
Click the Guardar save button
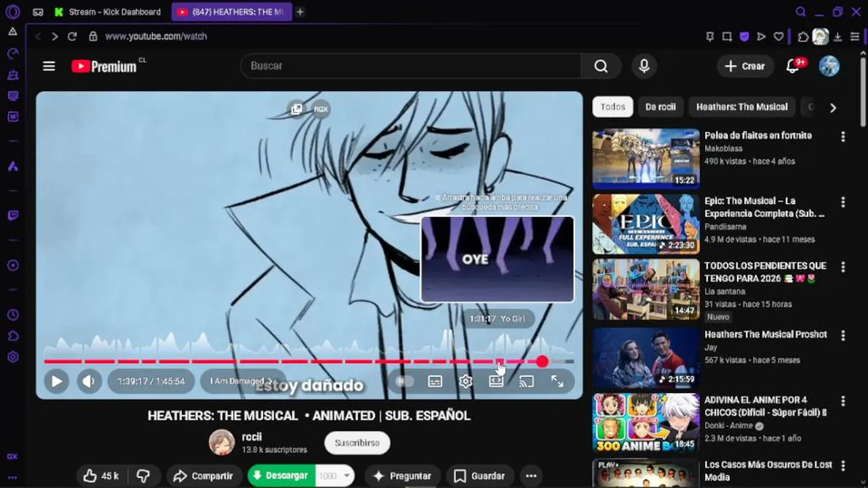[479, 476]
